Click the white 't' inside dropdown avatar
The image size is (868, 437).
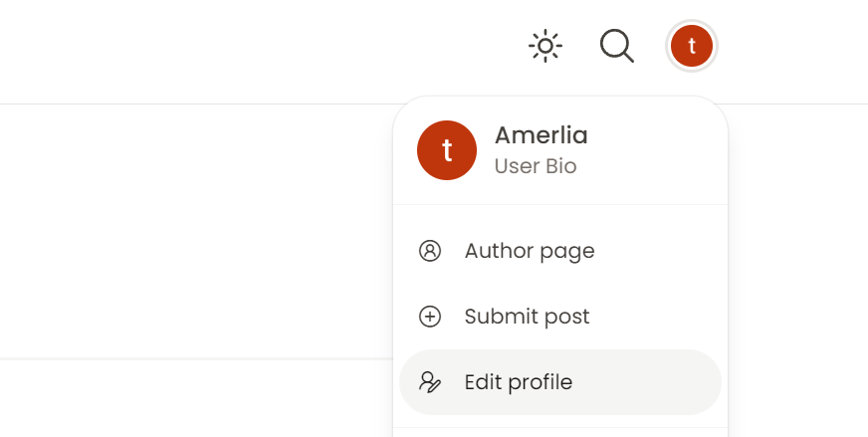(447, 150)
